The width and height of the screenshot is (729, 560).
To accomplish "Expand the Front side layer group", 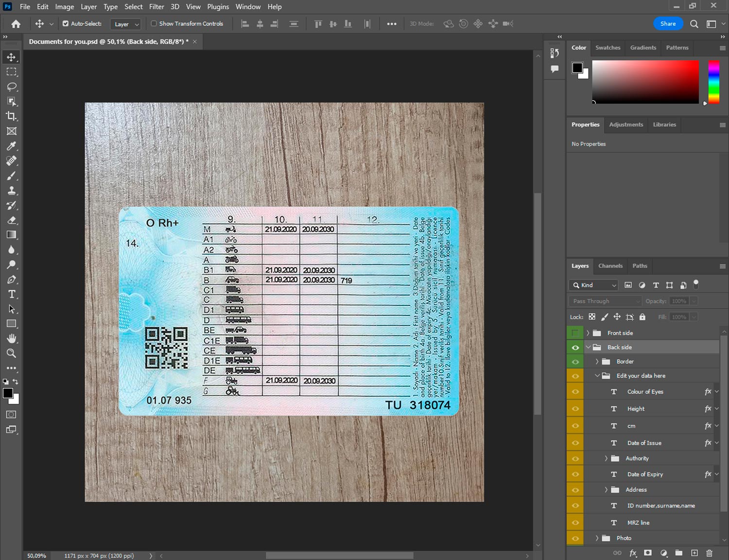I will click(x=588, y=333).
